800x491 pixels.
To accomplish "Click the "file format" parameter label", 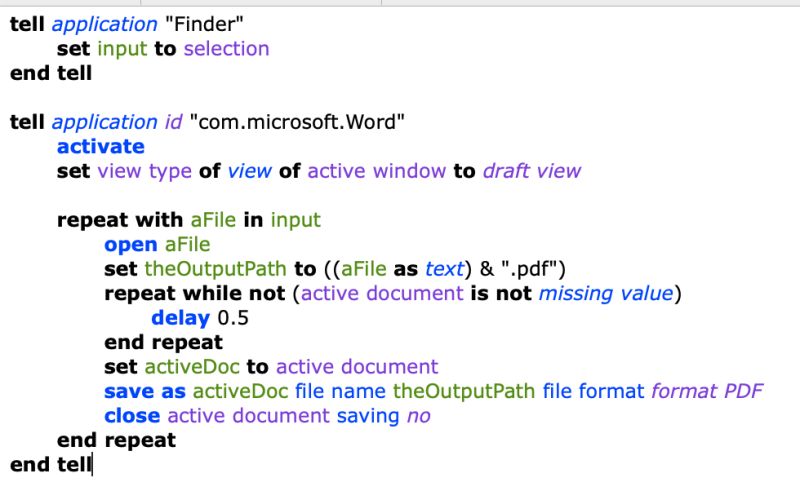I will point(593,391).
